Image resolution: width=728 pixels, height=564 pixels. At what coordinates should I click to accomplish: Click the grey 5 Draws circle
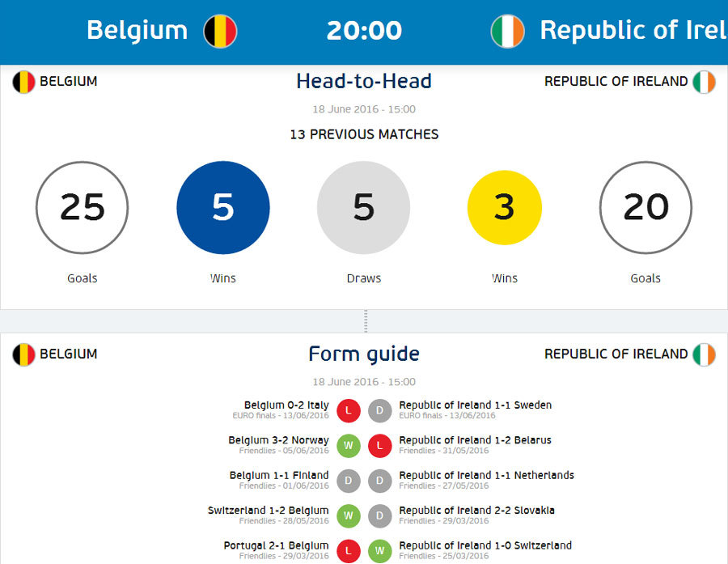click(363, 208)
